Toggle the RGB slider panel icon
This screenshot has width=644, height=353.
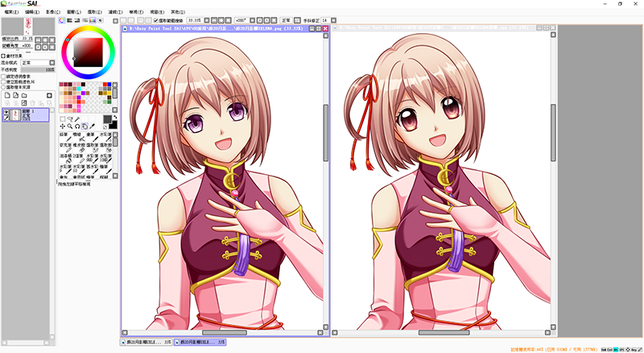click(x=69, y=20)
